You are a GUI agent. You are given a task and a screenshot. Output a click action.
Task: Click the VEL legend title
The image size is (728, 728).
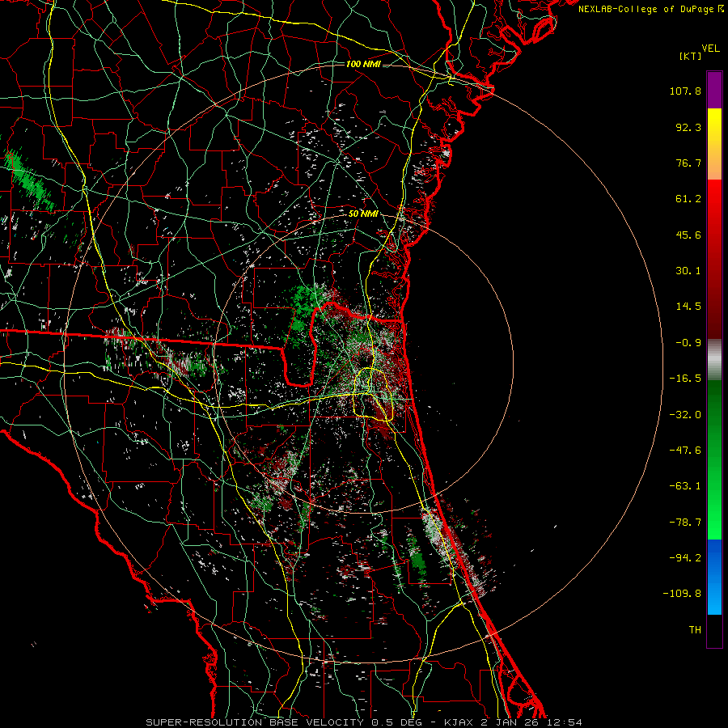pos(710,49)
